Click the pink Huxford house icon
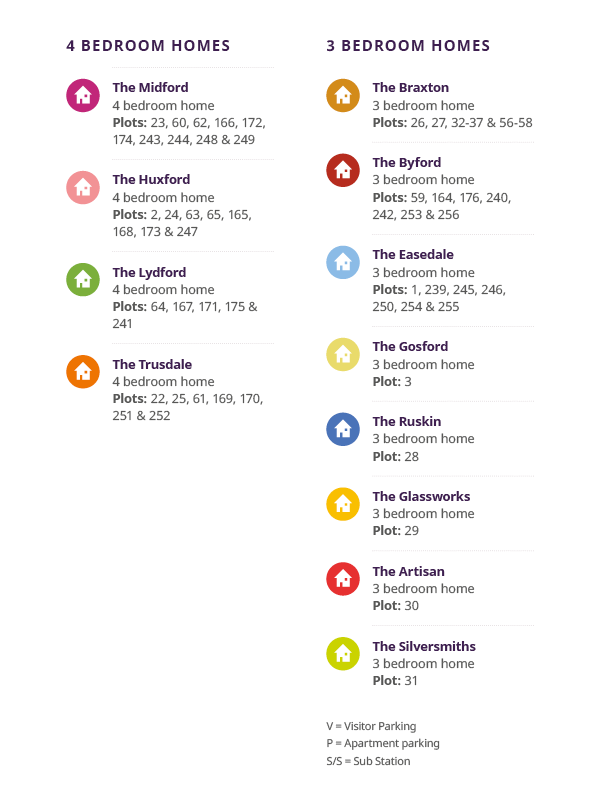Viewport: 600px width, 800px height. point(83,187)
